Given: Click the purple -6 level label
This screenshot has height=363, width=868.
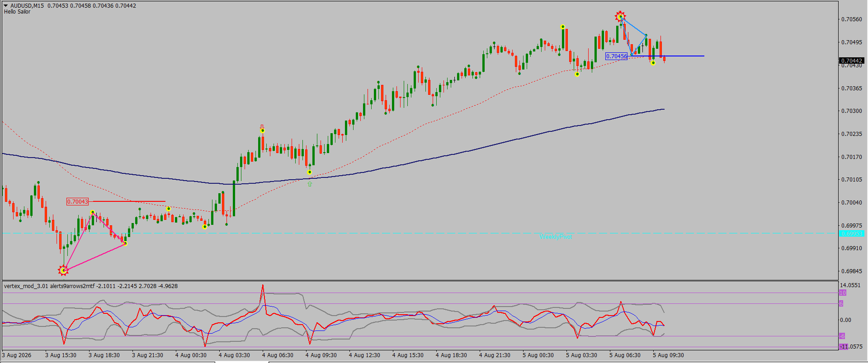Looking at the screenshot, I should click(x=842, y=336).
